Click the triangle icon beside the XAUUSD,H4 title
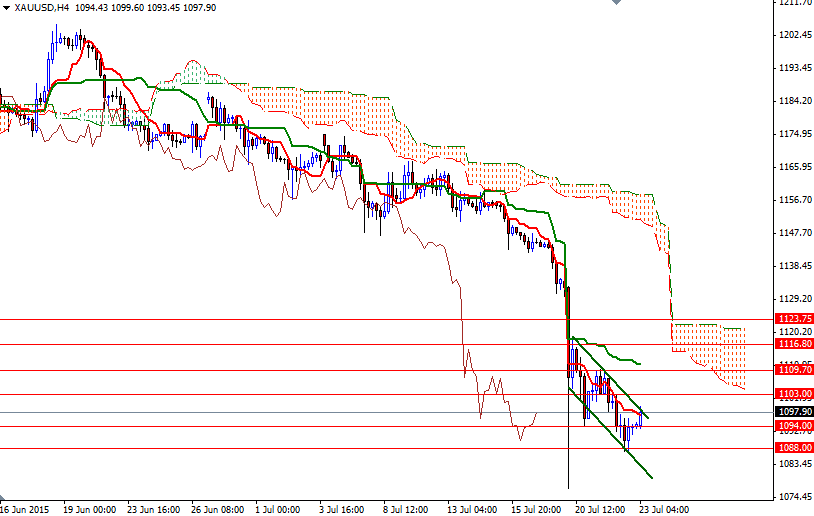 pyautogui.click(x=7, y=8)
